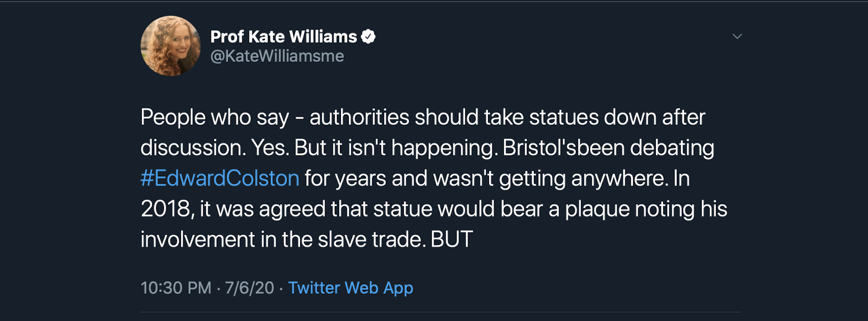Click the year 2018 in the tweet
This screenshot has width=868, height=321.
point(165,209)
